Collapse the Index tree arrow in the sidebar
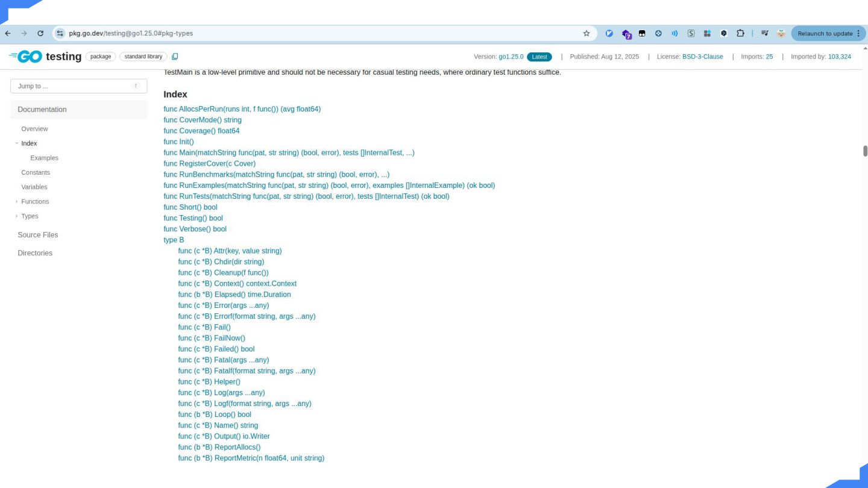The image size is (868, 488). coord(17,143)
